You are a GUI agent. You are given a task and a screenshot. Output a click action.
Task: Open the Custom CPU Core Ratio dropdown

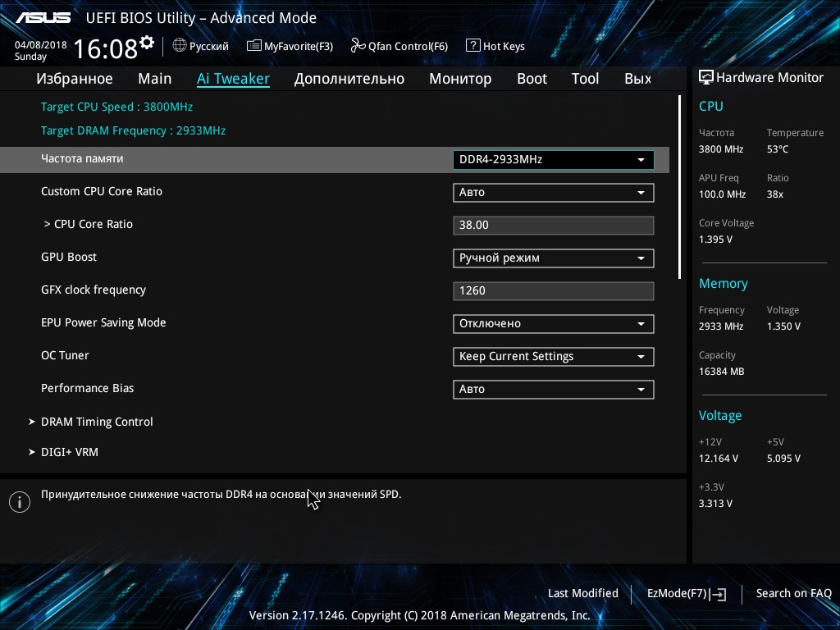pyautogui.click(x=554, y=192)
